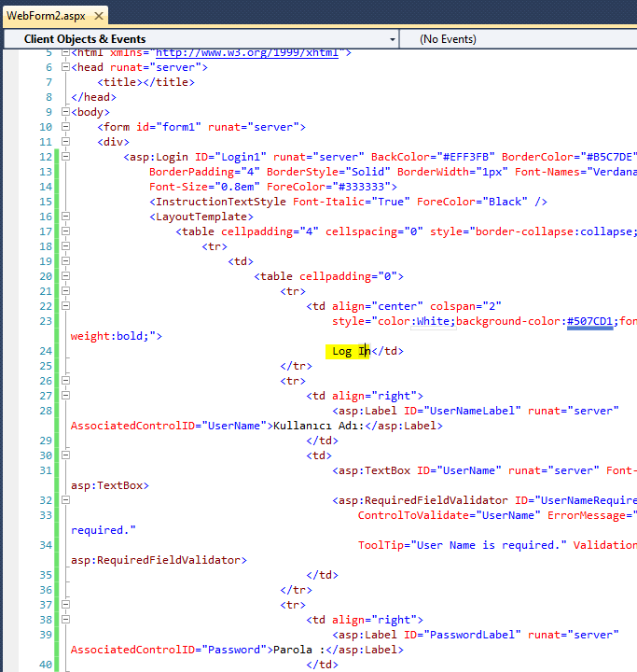Click asp:Label UserNameLabel tag on line 28

[x=476, y=411]
